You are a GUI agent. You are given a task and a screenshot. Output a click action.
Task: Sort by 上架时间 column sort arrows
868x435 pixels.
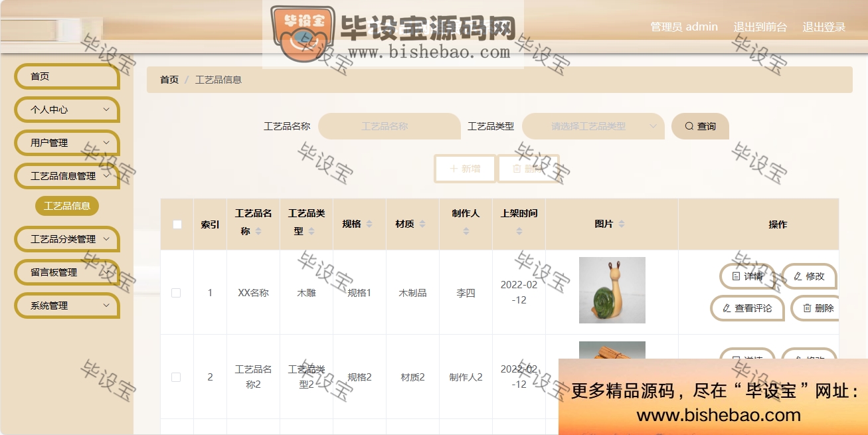tap(519, 231)
